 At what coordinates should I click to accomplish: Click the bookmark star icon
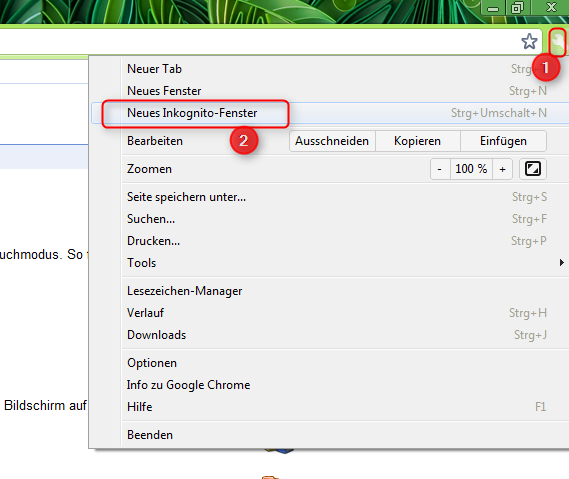pos(529,41)
